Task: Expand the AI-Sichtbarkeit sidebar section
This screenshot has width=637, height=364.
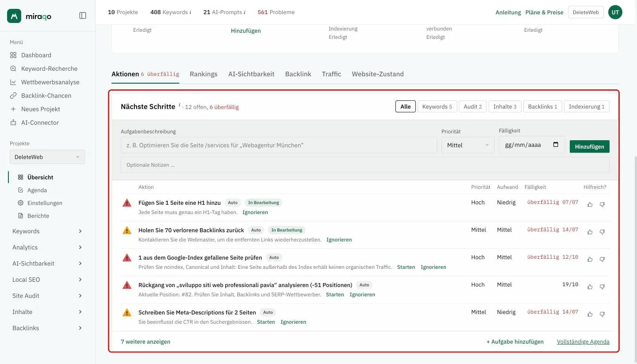Action: (47, 264)
